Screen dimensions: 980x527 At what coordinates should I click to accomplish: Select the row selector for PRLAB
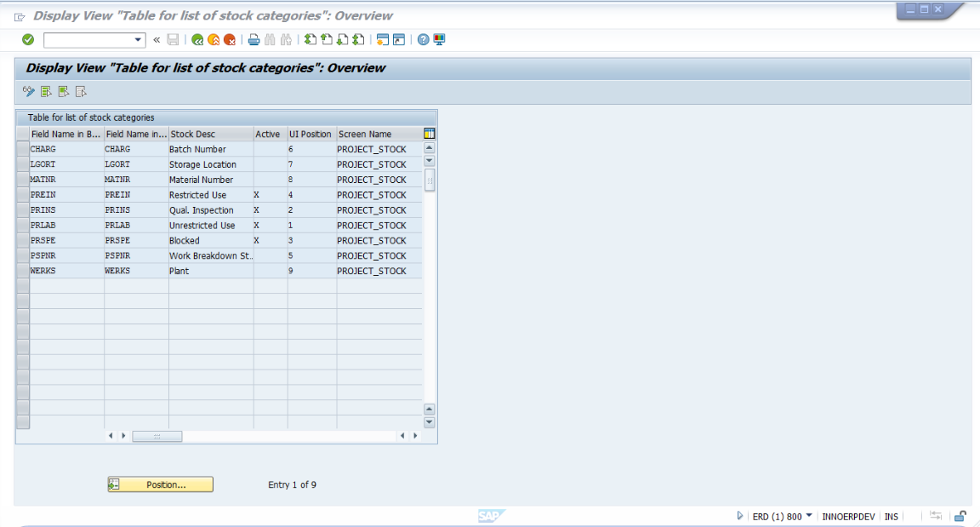pos(23,226)
